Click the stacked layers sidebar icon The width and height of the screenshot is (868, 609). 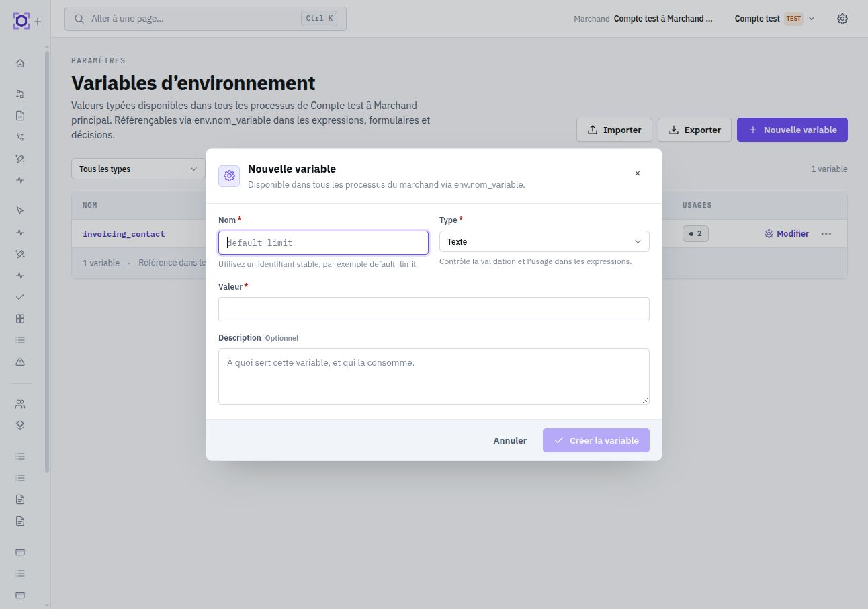pyautogui.click(x=20, y=425)
